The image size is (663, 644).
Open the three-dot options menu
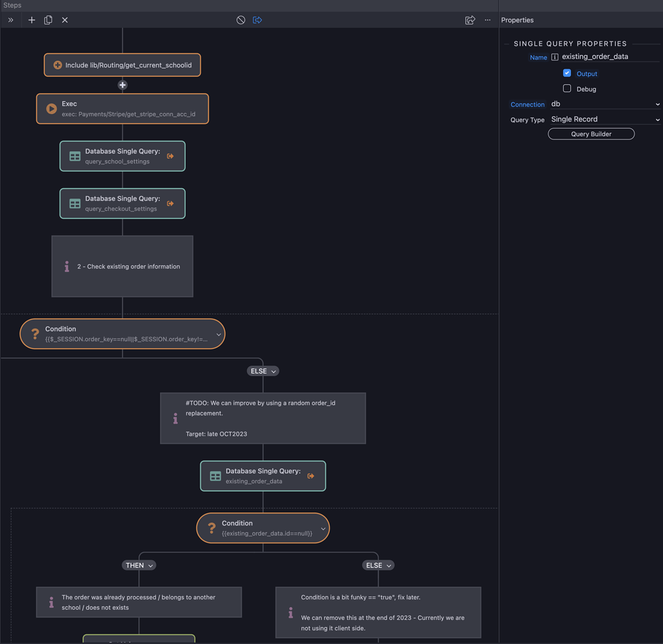pyautogui.click(x=487, y=20)
